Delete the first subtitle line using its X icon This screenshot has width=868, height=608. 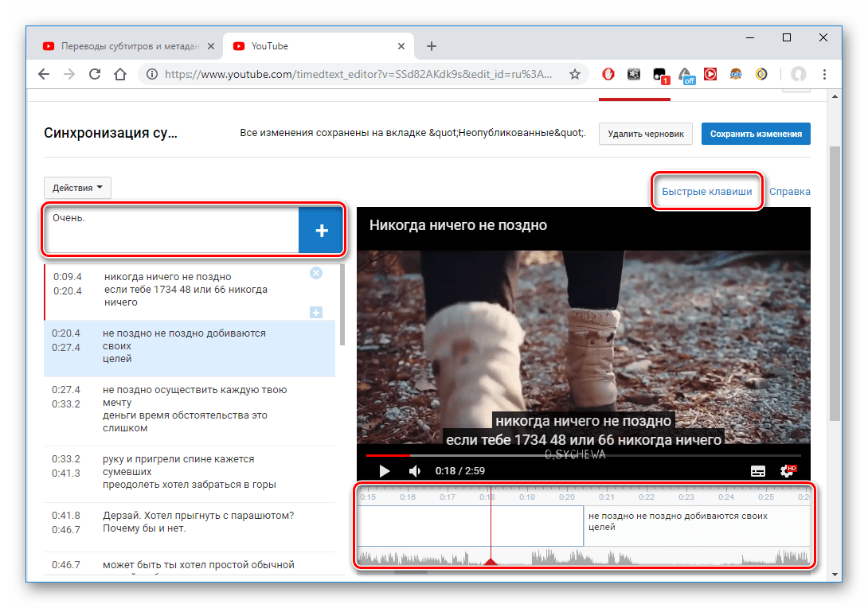click(x=315, y=273)
